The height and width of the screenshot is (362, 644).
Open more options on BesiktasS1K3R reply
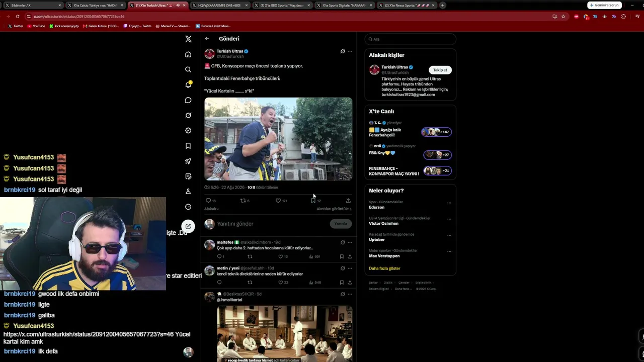coord(350,294)
